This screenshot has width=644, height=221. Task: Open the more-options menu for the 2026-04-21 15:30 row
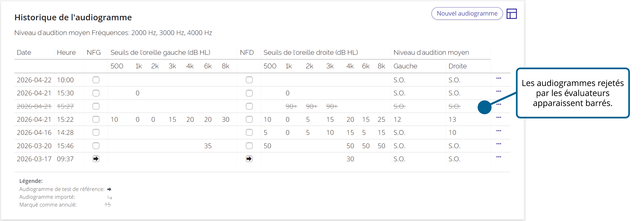pyautogui.click(x=499, y=91)
